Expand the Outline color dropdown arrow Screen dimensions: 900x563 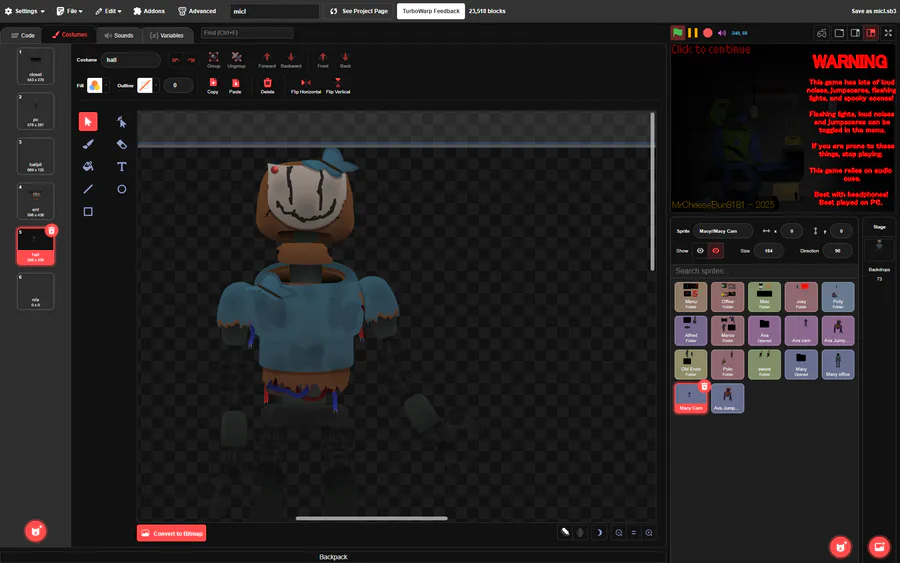pos(156,86)
